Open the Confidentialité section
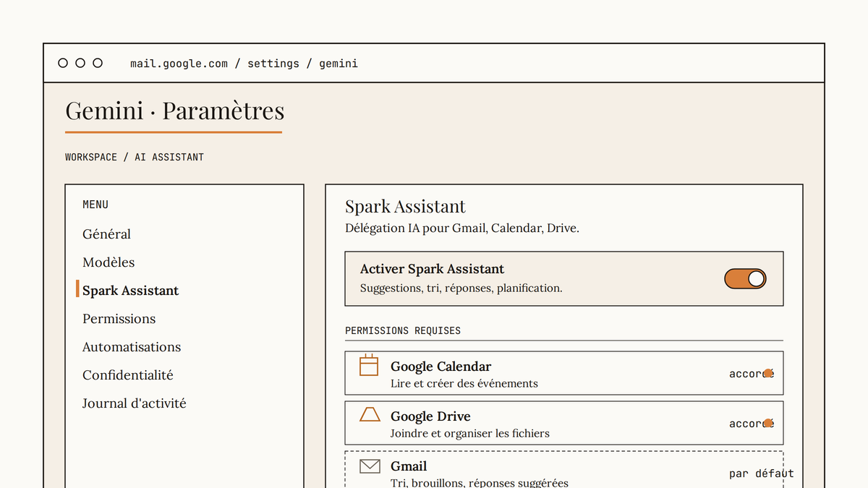The height and width of the screenshot is (488, 868). point(128,375)
